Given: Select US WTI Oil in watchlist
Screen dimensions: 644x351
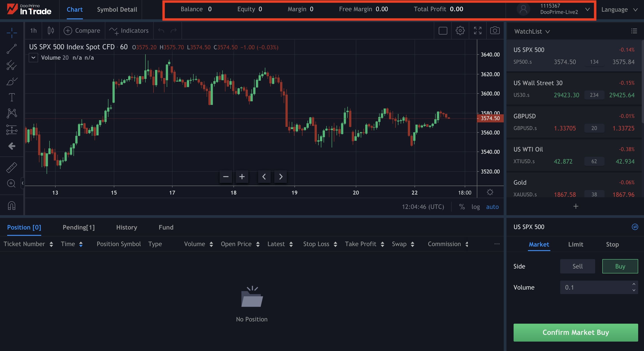Looking at the screenshot, I should coord(574,155).
